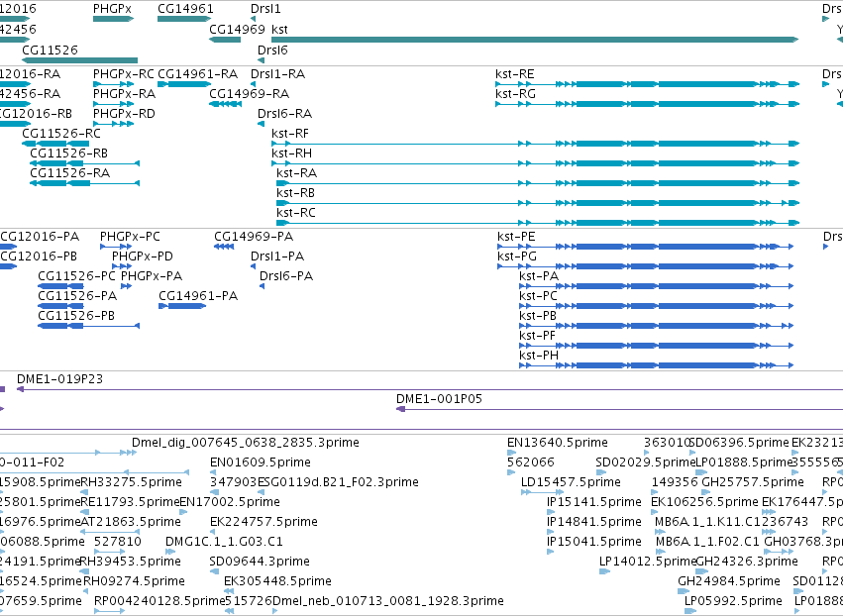843x616 pixels.
Task: Select the EK305448.5prime EST label
Action: [277, 582]
